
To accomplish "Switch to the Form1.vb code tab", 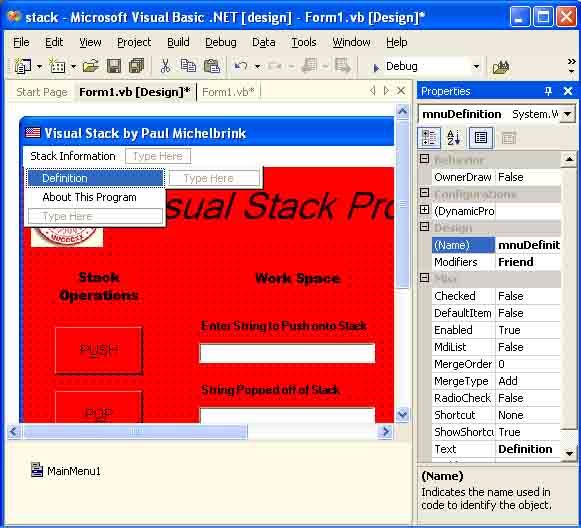I will point(228,92).
